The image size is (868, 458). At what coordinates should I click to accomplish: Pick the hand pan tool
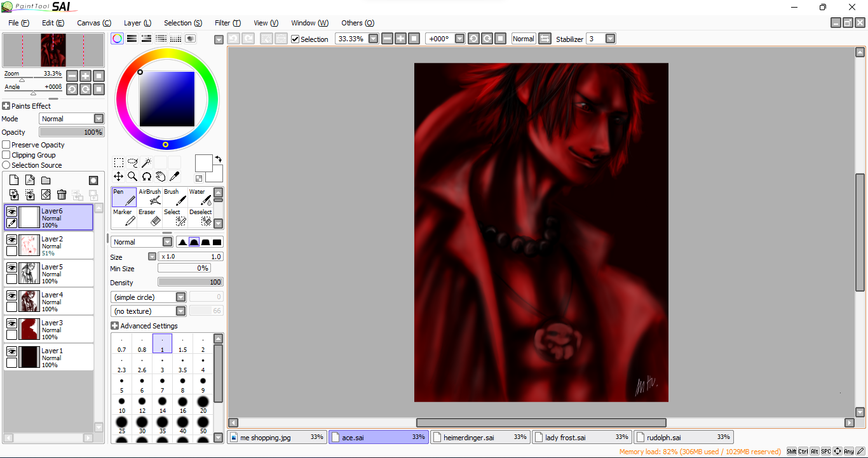(x=161, y=177)
